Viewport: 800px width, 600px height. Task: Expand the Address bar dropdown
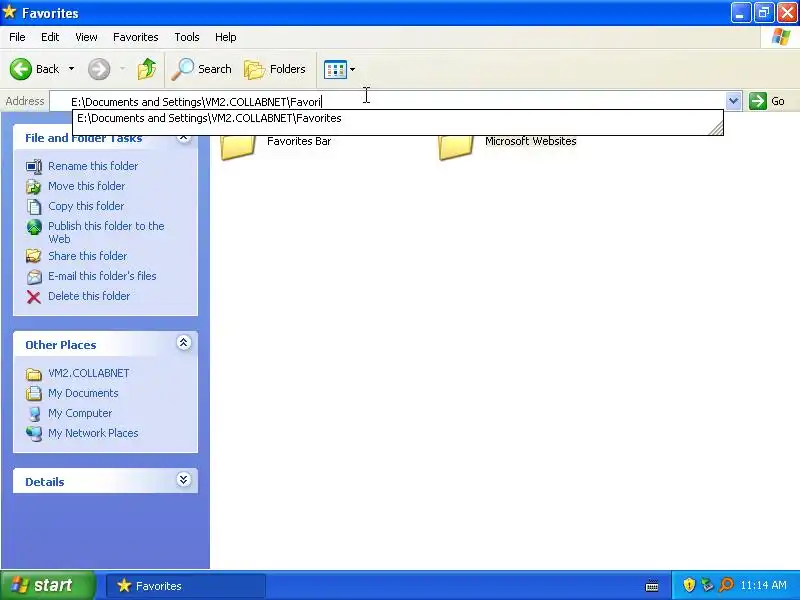pyautogui.click(x=733, y=101)
